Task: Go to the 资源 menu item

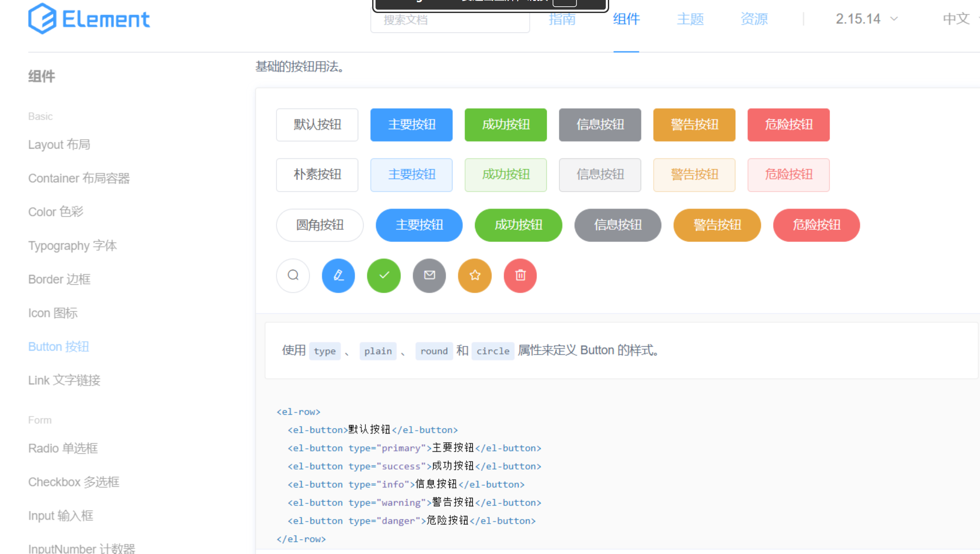Action: [754, 19]
